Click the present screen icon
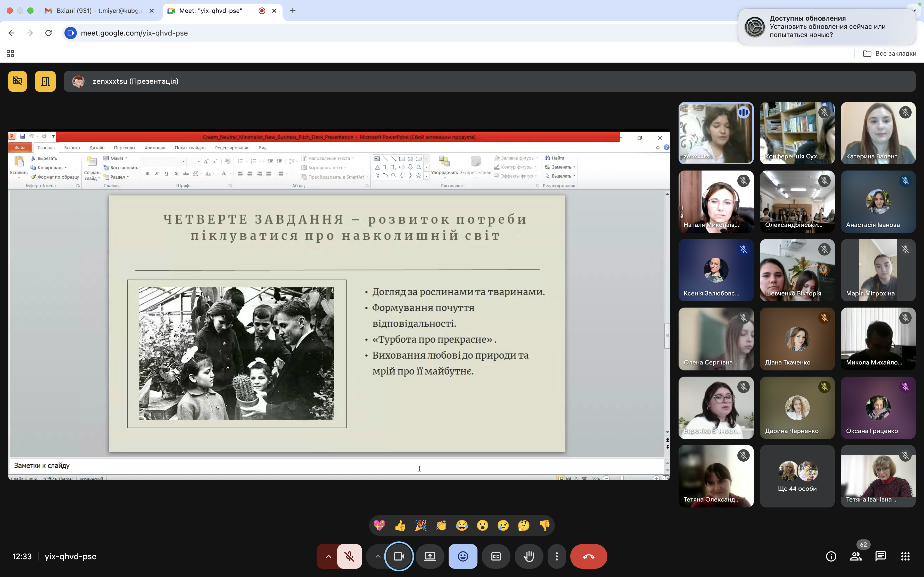Screen dimensions: 924x577 (x=430, y=556)
